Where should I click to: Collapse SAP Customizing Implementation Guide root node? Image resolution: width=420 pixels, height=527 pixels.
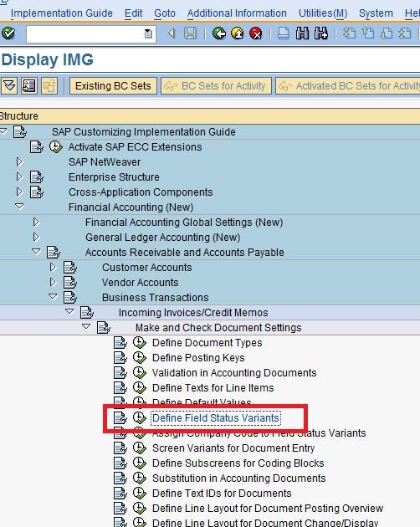point(3,131)
